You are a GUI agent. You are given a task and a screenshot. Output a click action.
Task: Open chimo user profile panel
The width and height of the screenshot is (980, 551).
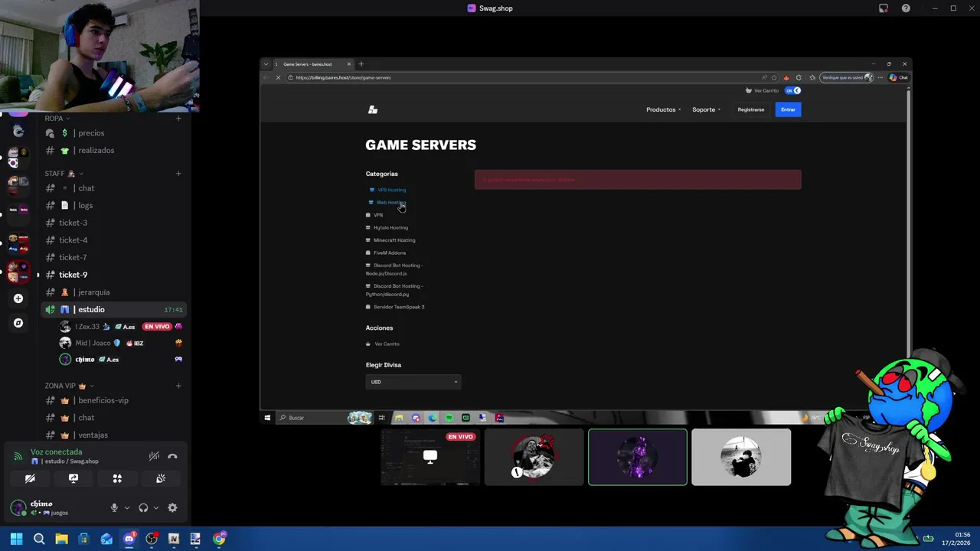54,507
